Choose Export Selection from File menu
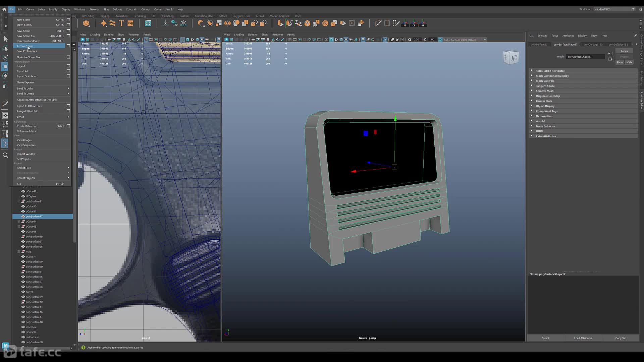This screenshot has height=362, width=644. [x=27, y=76]
